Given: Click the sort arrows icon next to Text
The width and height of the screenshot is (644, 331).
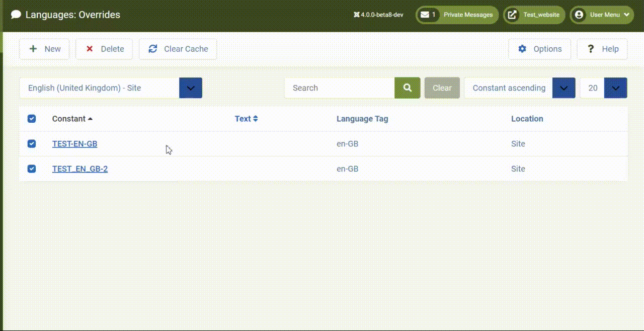Looking at the screenshot, I should tap(256, 119).
